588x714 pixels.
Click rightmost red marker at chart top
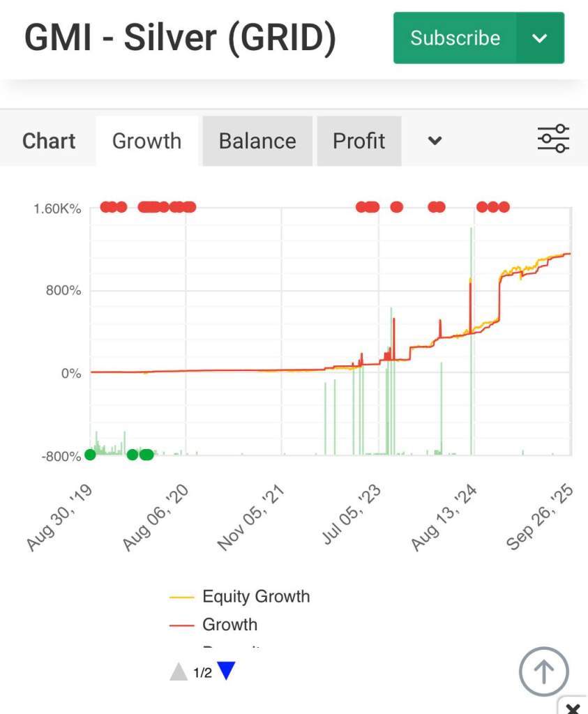coord(504,206)
